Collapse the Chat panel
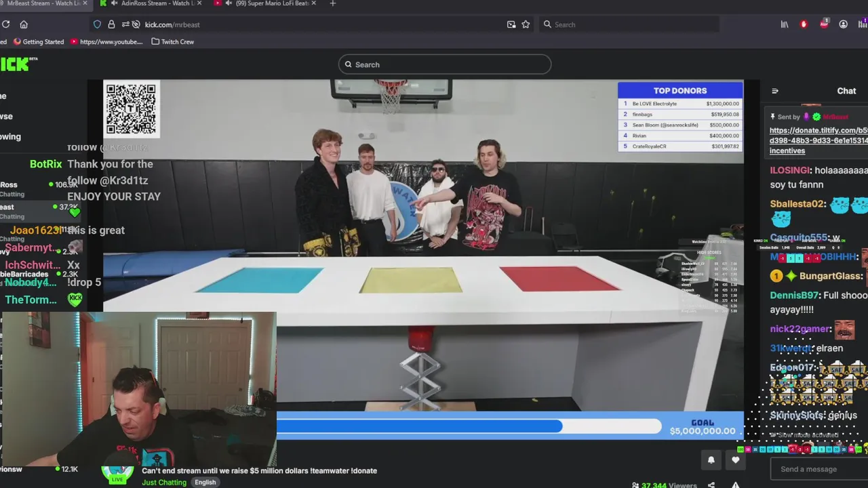The width and height of the screenshot is (868, 488). pyautogui.click(x=775, y=91)
